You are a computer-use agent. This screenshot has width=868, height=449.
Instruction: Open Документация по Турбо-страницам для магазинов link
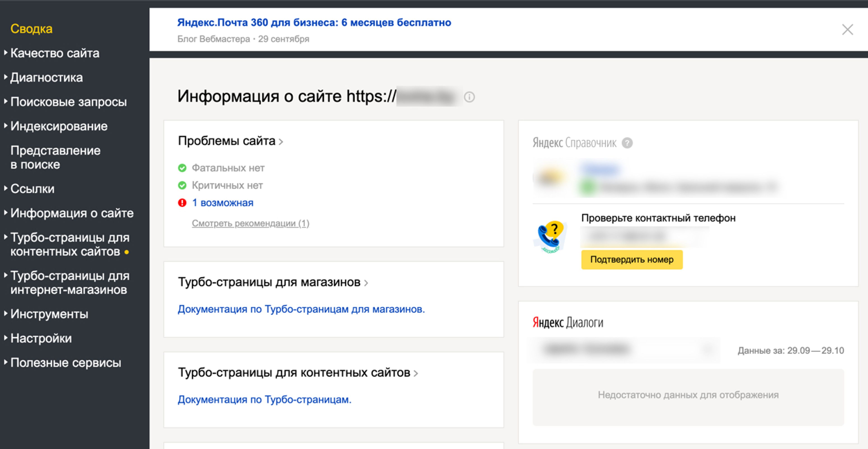301,309
